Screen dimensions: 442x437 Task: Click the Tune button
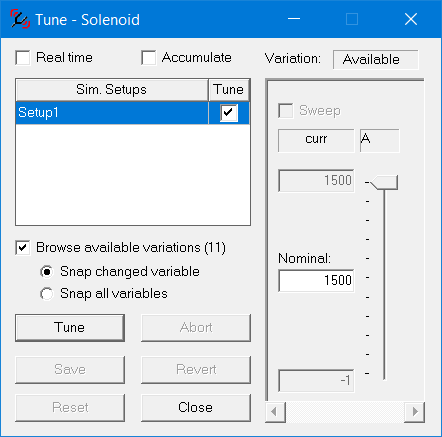[70, 328]
